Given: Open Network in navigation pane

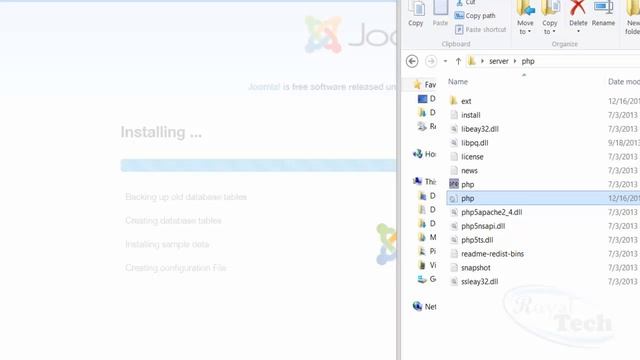Looking at the screenshot, I should 430,307.
